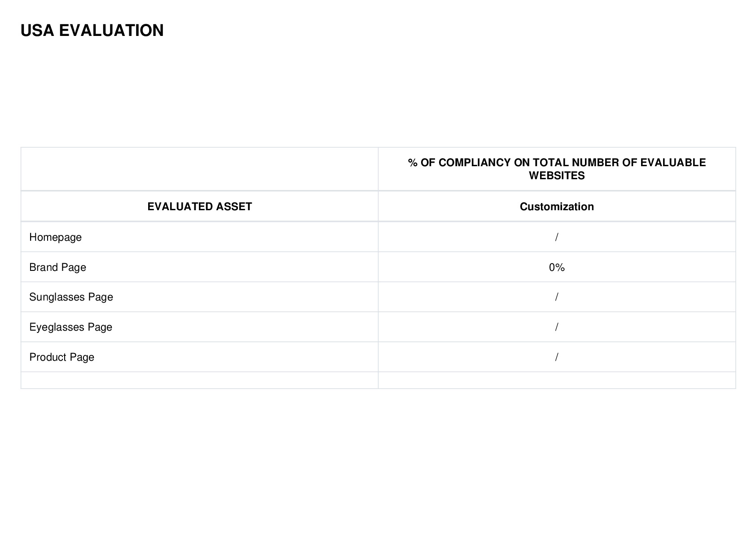Select the Brand Page row label

pos(57,267)
